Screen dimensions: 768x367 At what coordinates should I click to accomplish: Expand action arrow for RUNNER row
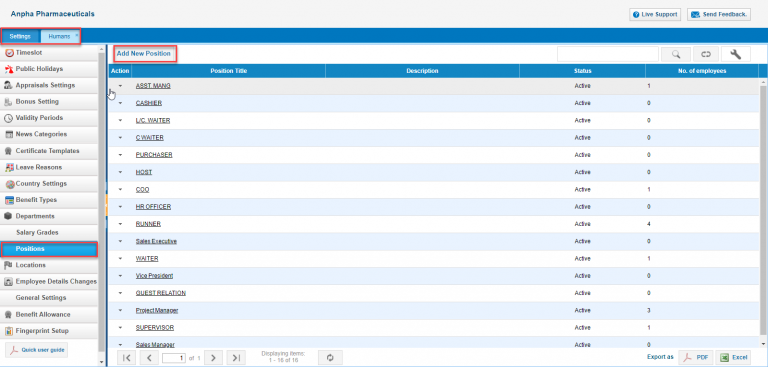pyautogui.click(x=120, y=224)
